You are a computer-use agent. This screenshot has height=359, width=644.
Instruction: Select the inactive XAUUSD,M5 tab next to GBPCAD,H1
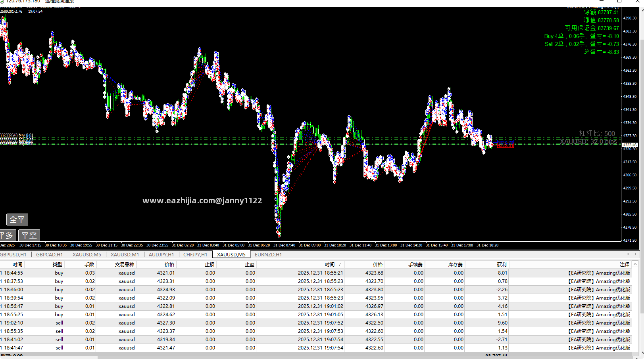pos(87,254)
